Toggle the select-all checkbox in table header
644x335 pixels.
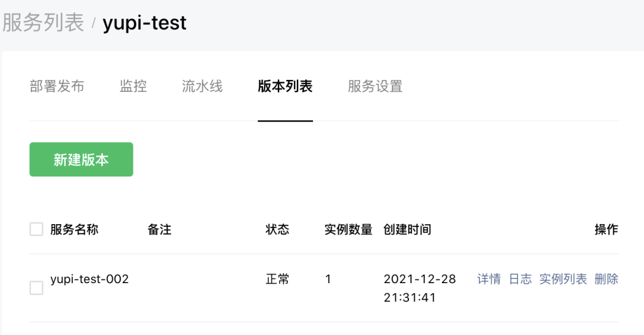pyautogui.click(x=36, y=229)
